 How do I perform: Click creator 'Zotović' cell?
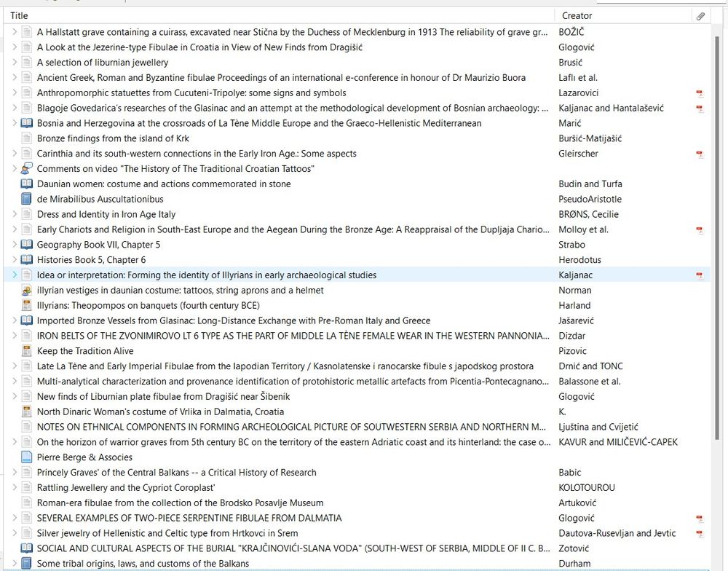tap(574, 548)
